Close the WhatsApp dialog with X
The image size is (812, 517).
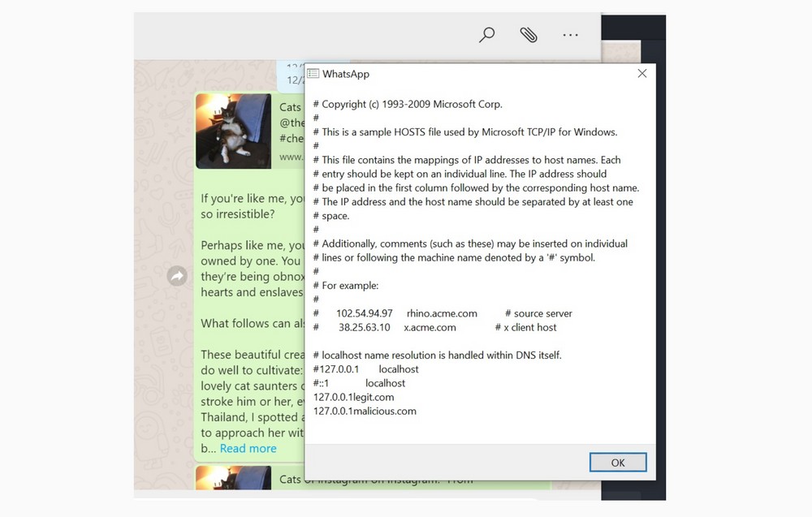click(642, 74)
